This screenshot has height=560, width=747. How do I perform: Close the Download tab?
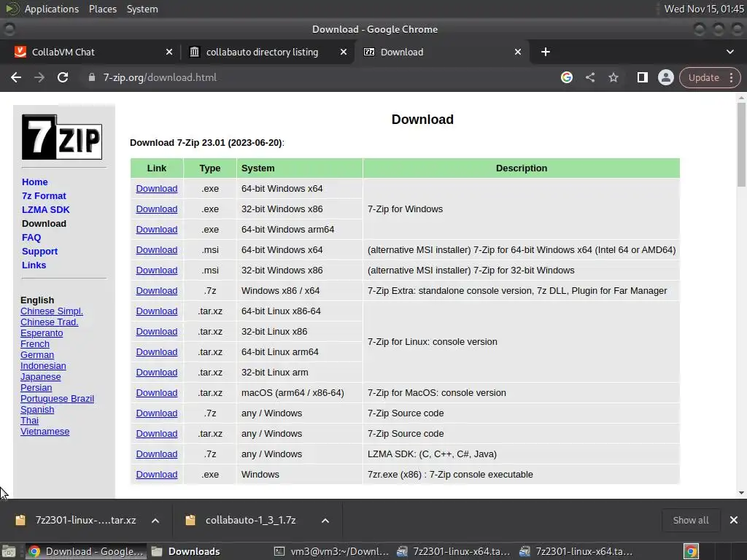coord(518,52)
